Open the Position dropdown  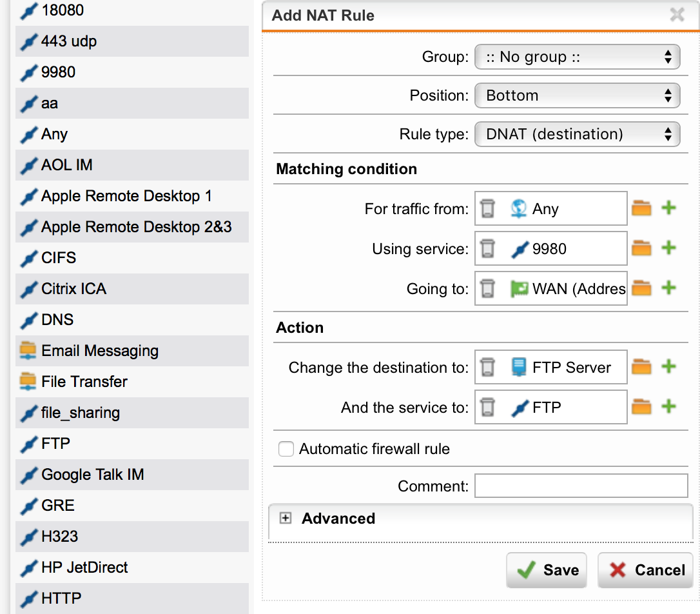pos(578,95)
